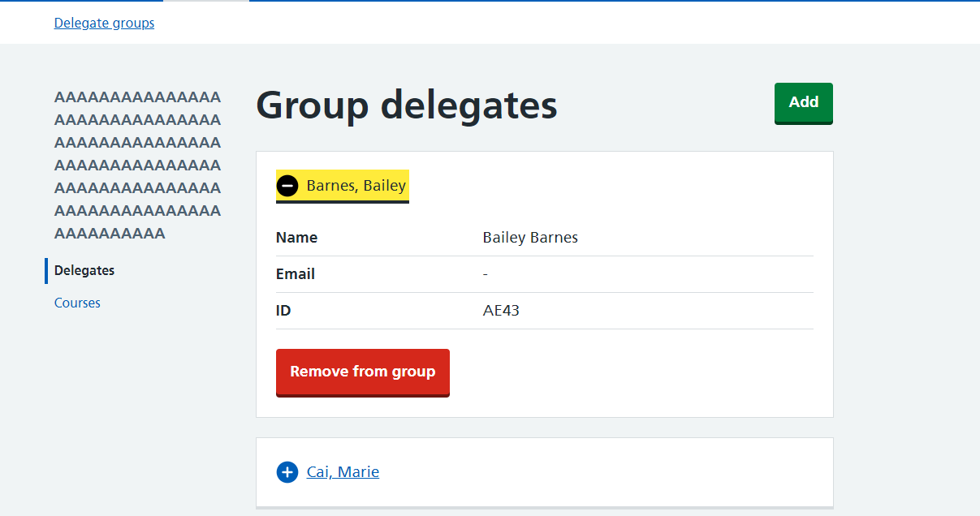Click the ID row label
980x516 pixels.
[283, 311]
